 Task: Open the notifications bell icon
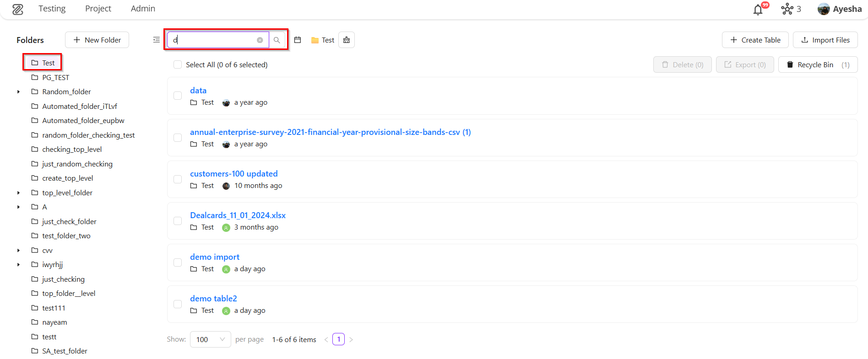[x=758, y=10]
